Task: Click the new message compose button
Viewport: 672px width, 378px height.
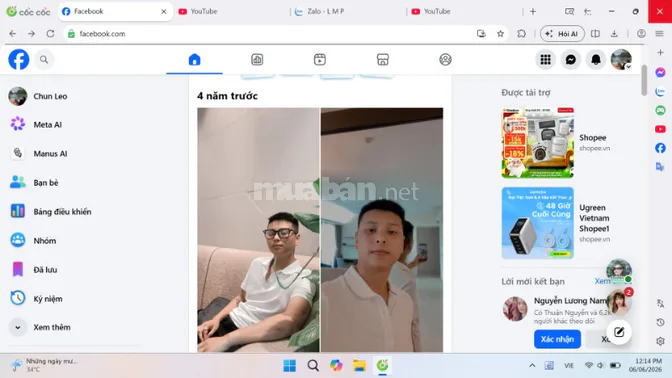Action: [x=619, y=332]
